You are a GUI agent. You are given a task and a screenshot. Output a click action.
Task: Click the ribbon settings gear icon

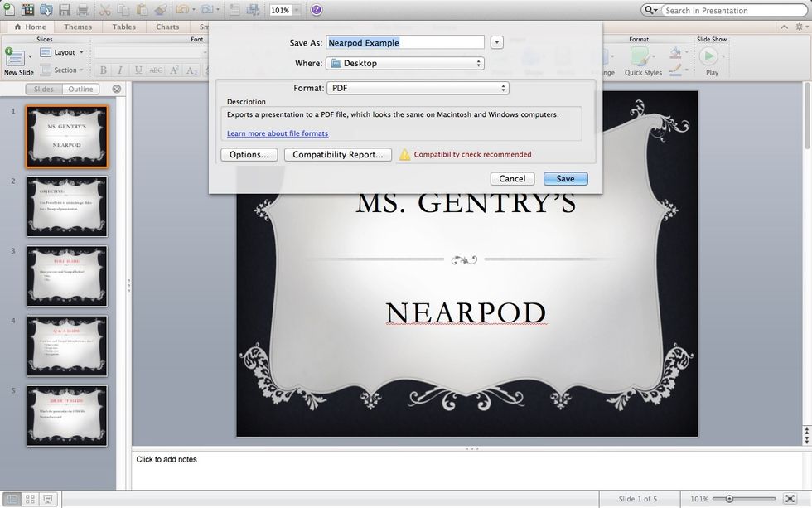[799, 27]
